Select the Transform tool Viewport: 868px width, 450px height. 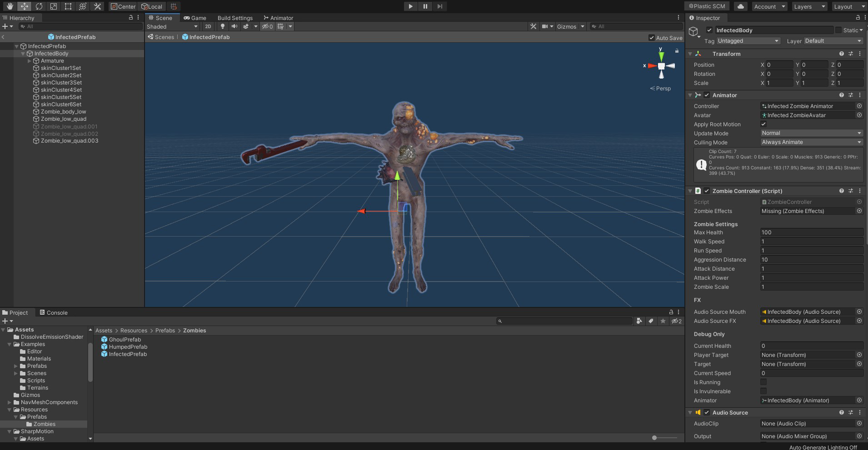pos(83,6)
